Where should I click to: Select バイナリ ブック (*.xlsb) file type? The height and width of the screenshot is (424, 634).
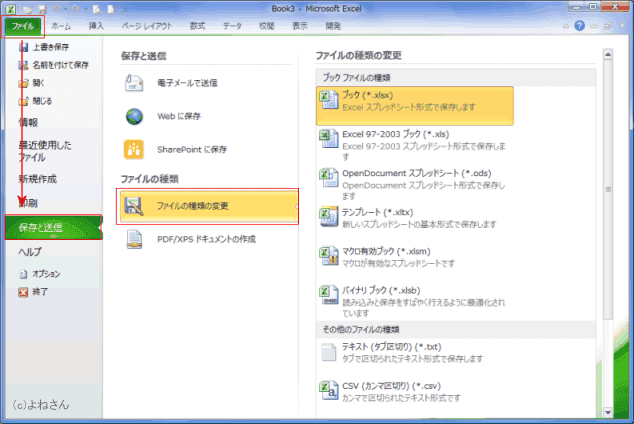click(x=415, y=301)
